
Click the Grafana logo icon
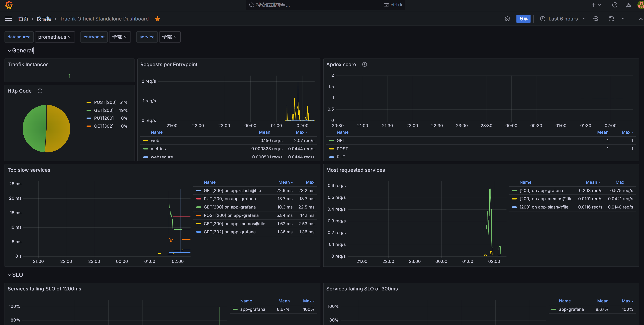coord(9,5)
